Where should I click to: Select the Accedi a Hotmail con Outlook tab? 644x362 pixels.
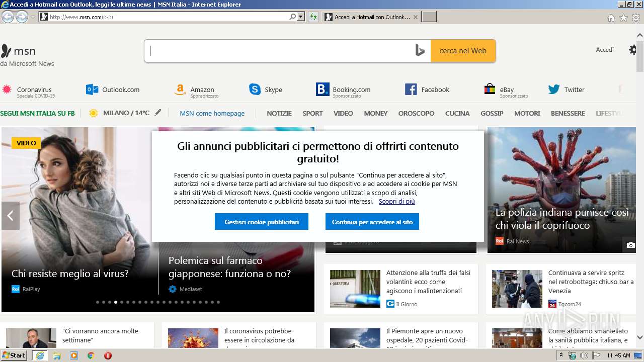pyautogui.click(x=371, y=17)
